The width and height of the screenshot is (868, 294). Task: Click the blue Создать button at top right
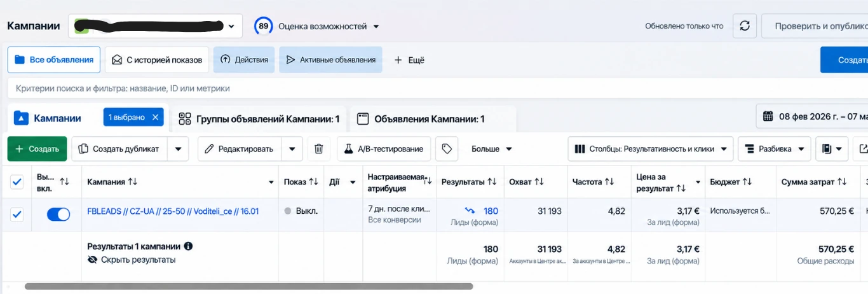[x=844, y=60]
